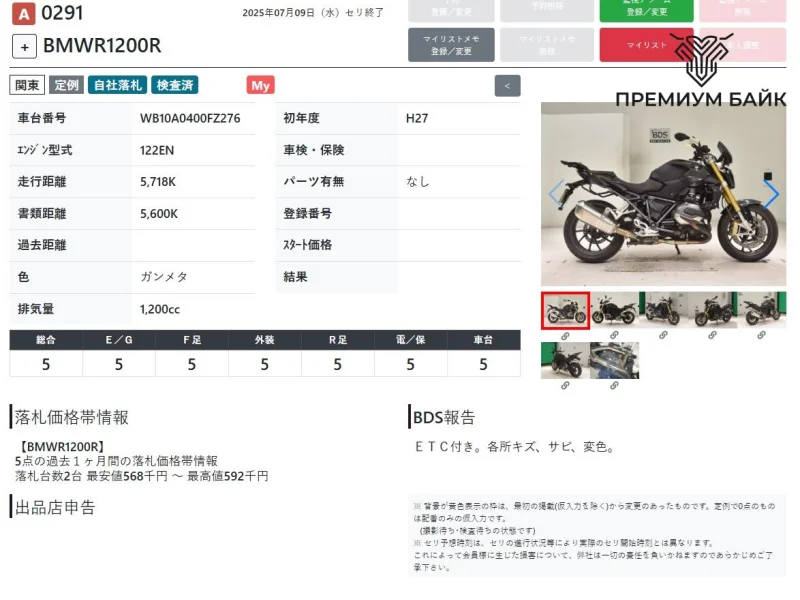Click link icon under third thumbnail
Screen dimensions: 800x600
pos(663,336)
